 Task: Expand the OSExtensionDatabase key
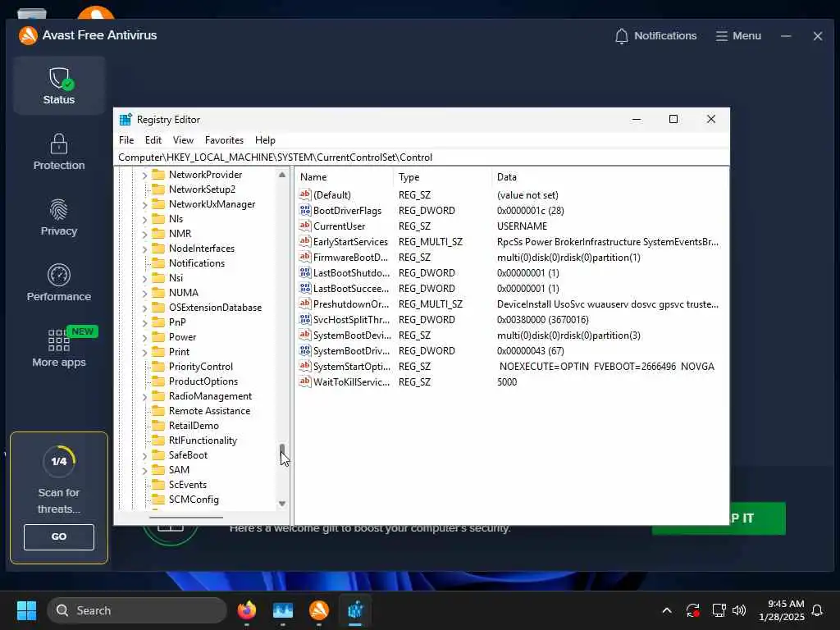144,308
